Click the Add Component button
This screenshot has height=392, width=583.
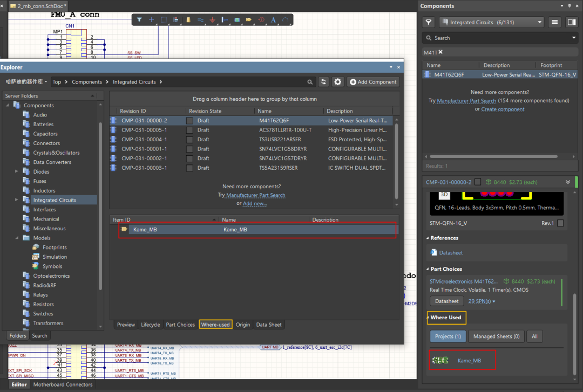point(374,82)
